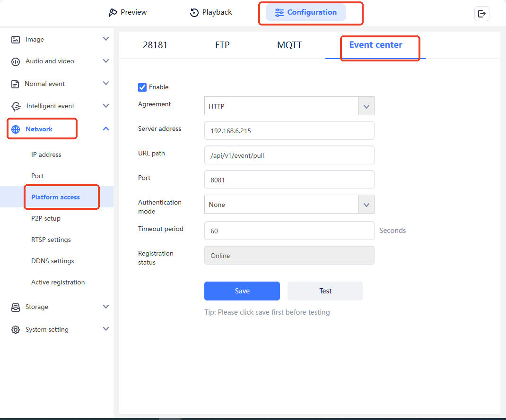Switch to the FTP tab

[x=222, y=45]
